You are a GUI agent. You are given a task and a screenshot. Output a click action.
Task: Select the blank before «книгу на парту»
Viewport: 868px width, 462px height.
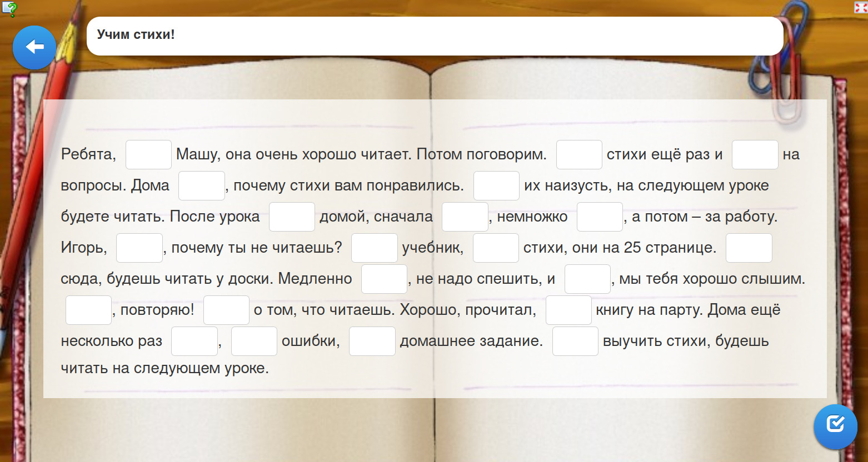point(568,310)
